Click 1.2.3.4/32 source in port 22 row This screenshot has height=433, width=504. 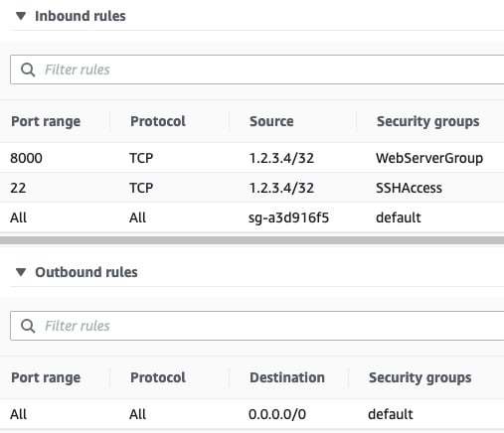click(281, 188)
